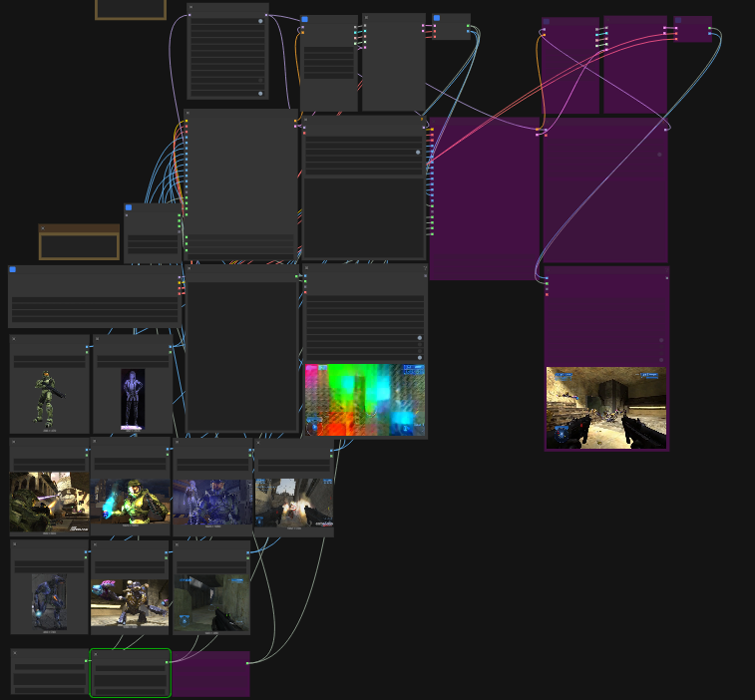755x700 pixels.
Task: Toggle the switch in the center node above the dark preview
Action: point(418,153)
